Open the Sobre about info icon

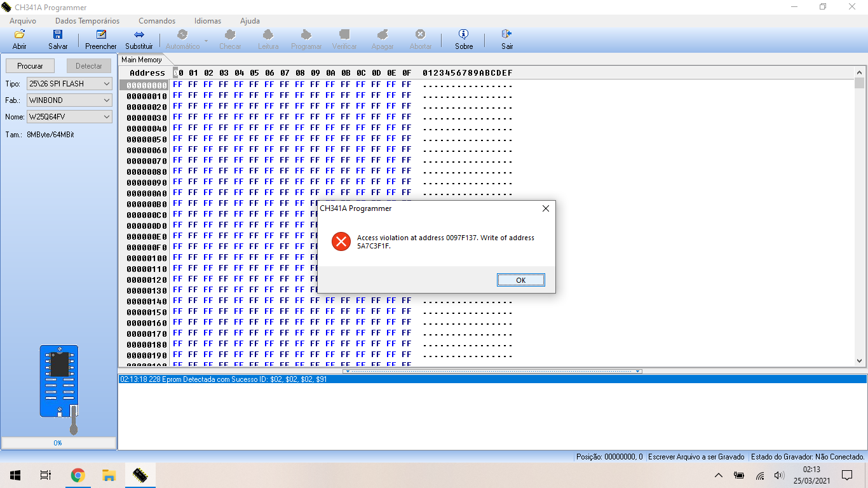pos(464,34)
